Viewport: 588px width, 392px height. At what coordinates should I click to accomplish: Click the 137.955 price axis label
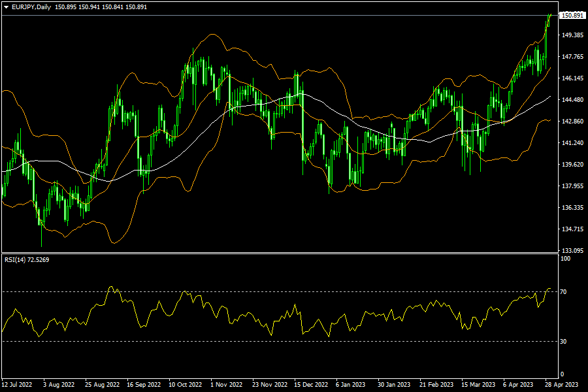coord(572,186)
